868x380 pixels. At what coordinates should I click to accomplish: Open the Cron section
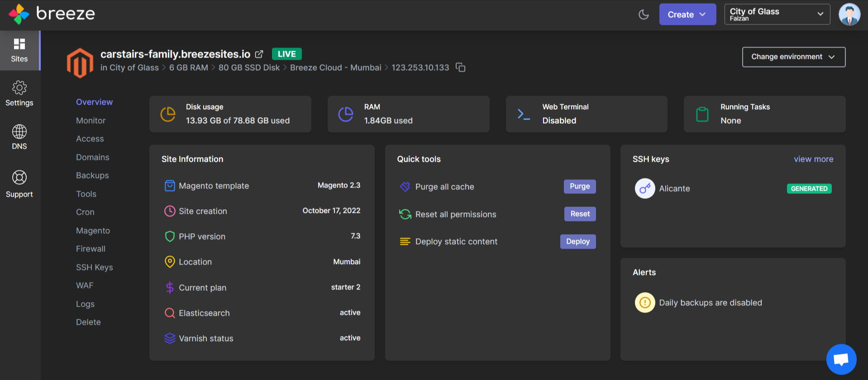85,212
